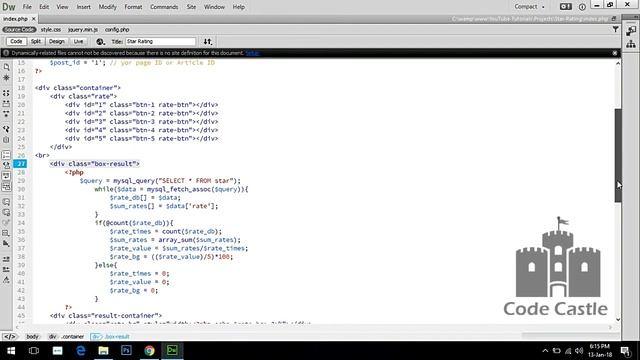This screenshot has width=640, height=360.
Task: Open Photoshop from the taskbar
Action: (127, 351)
